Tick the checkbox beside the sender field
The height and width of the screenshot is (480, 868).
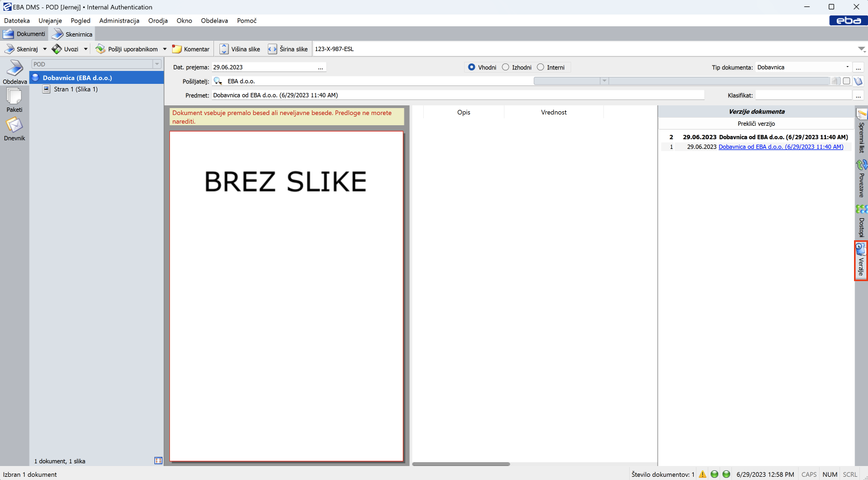pos(846,81)
